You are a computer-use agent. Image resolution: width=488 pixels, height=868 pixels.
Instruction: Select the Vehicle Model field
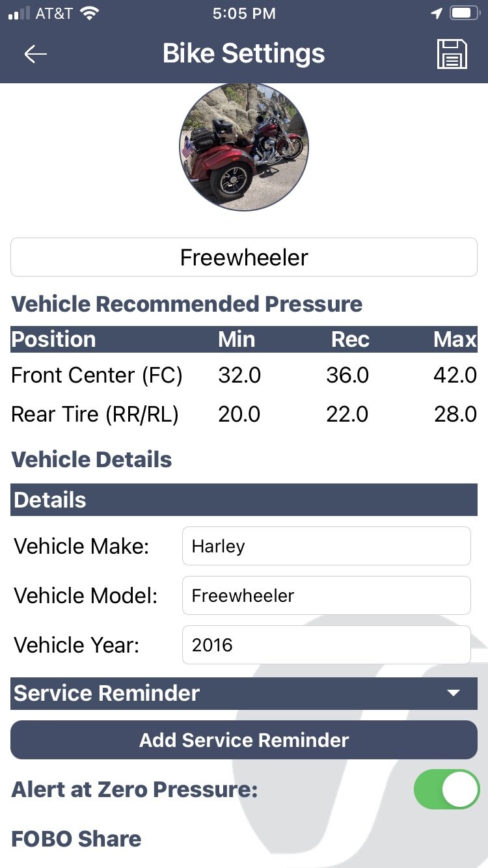click(x=326, y=595)
